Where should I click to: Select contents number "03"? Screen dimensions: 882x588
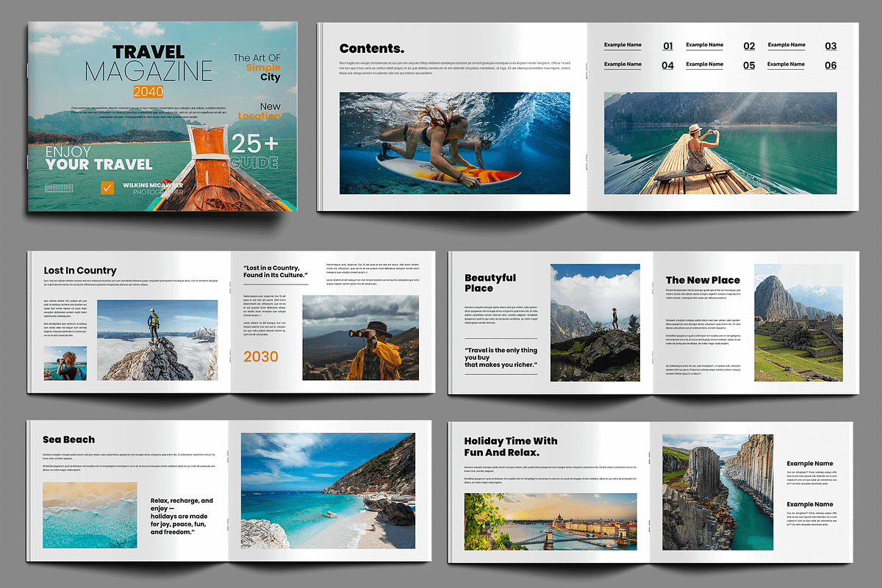831,46
